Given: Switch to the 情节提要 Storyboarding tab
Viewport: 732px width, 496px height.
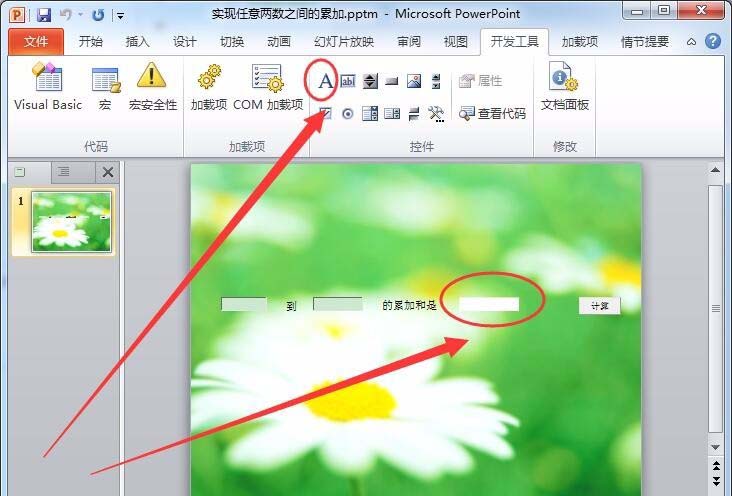Looking at the screenshot, I should coord(645,42).
